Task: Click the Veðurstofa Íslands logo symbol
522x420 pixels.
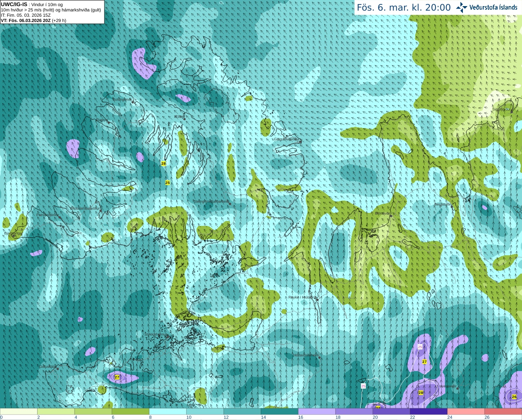Action: pos(462,7)
